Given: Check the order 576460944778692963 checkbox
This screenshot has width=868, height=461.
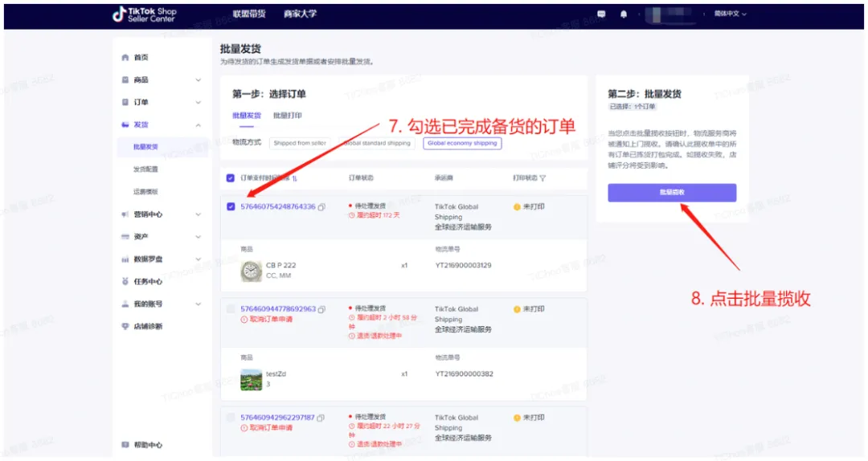Looking at the screenshot, I should point(231,309).
